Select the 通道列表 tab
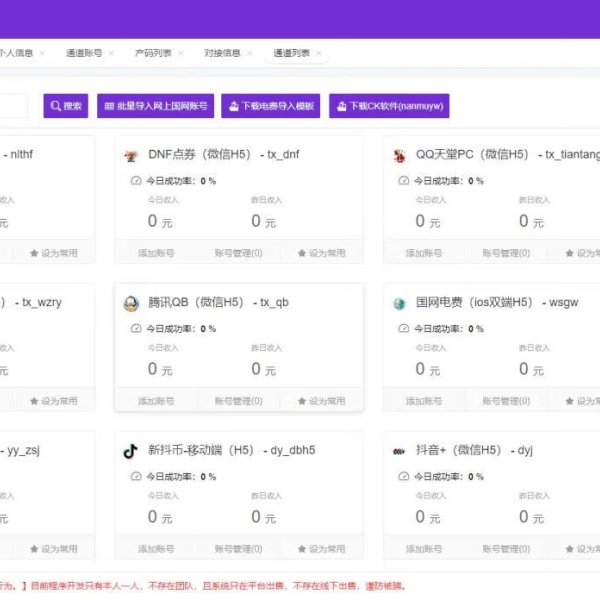Image resolution: width=600 pixels, height=600 pixels. pos(291,53)
